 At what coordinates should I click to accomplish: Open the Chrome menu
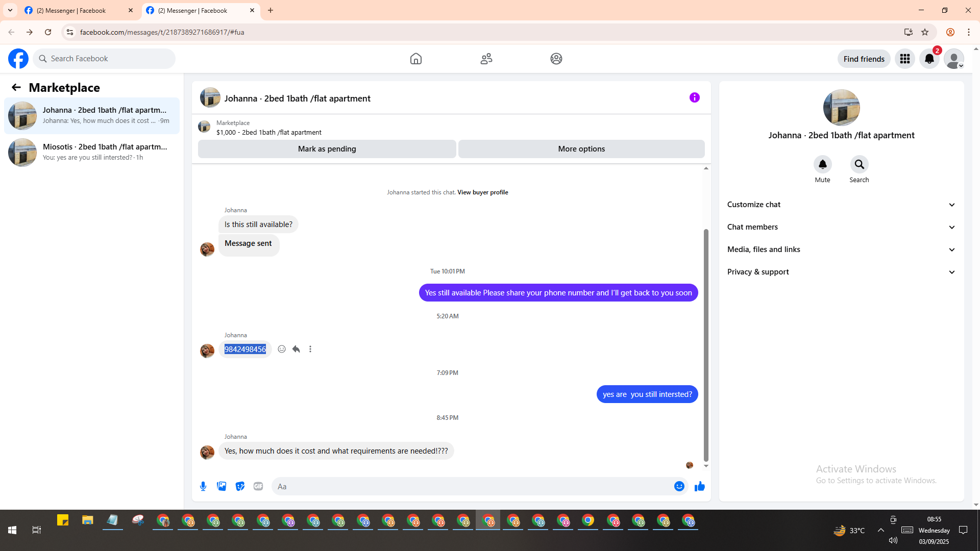(x=969, y=32)
